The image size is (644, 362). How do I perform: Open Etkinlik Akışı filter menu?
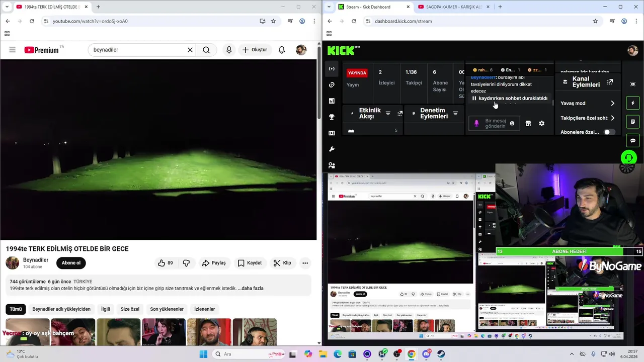(388, 114)
